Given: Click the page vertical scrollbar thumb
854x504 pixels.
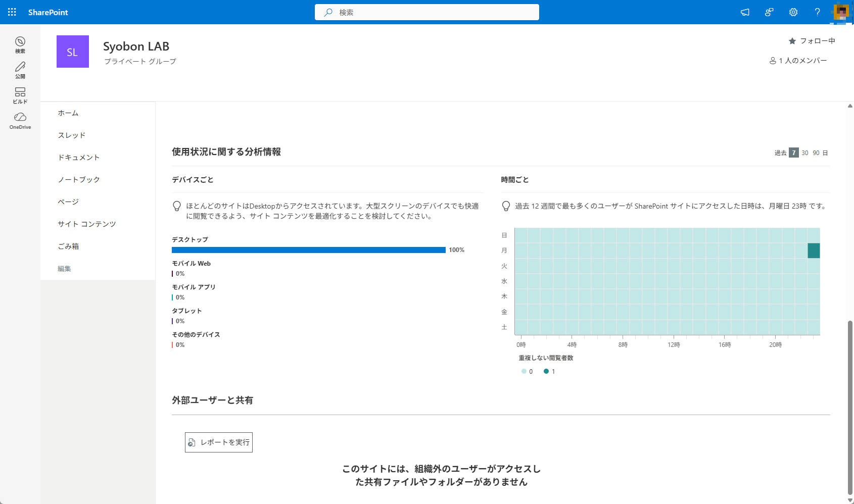Looking at the screenshot, I should coord(850,408).
